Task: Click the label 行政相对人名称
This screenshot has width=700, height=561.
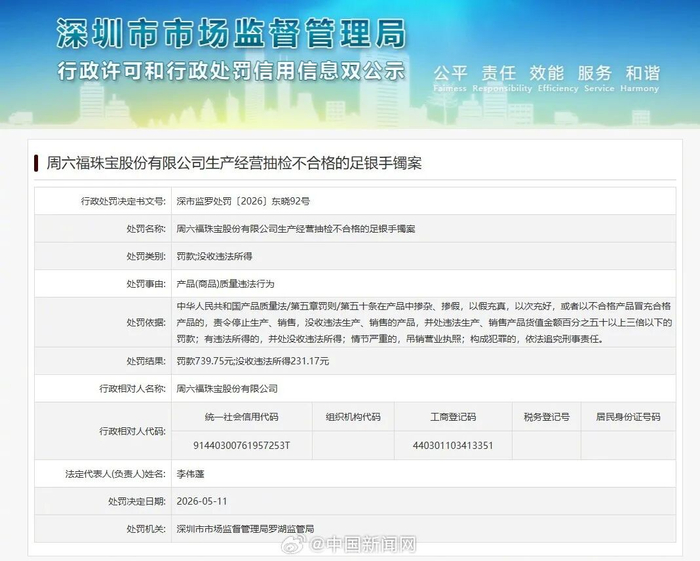Action: coord(133,389)
